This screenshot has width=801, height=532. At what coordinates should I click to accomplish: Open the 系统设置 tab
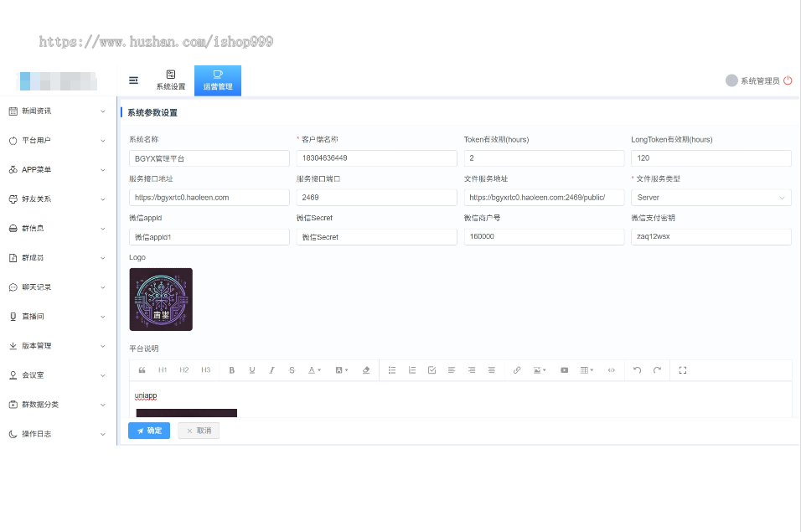point(171,80)
